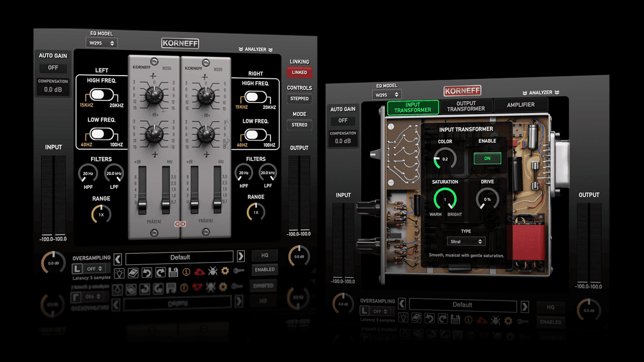The image size is (644, 362).
Task: Undo the last parameter change
Action: point(147,271)
